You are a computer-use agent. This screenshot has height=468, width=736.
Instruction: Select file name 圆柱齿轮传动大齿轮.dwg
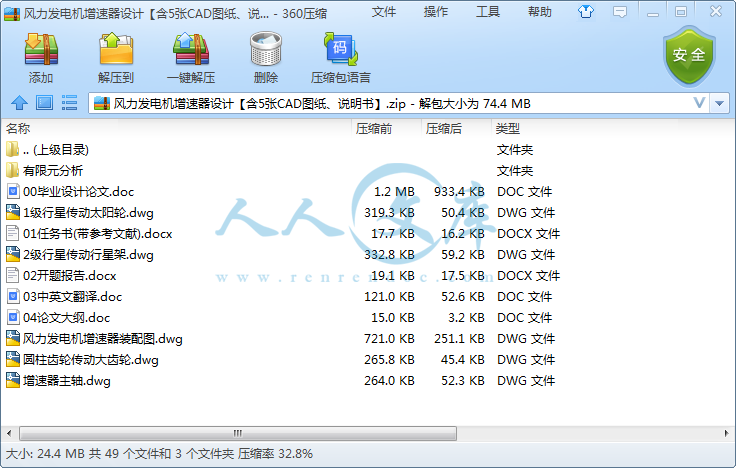coord(91,360)
